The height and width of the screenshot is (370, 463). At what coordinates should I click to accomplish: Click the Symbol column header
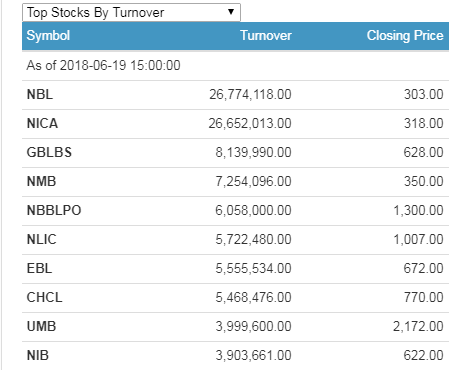click(48, 36)
